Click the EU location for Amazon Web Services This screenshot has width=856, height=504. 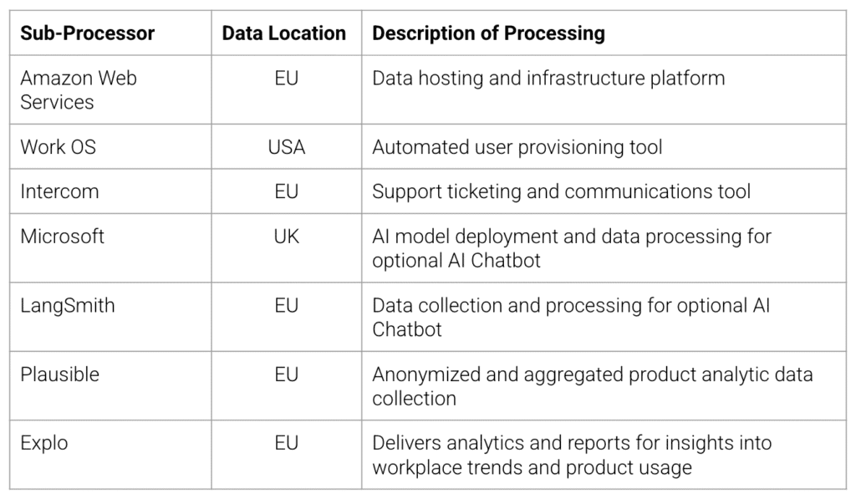coord(287,79)
